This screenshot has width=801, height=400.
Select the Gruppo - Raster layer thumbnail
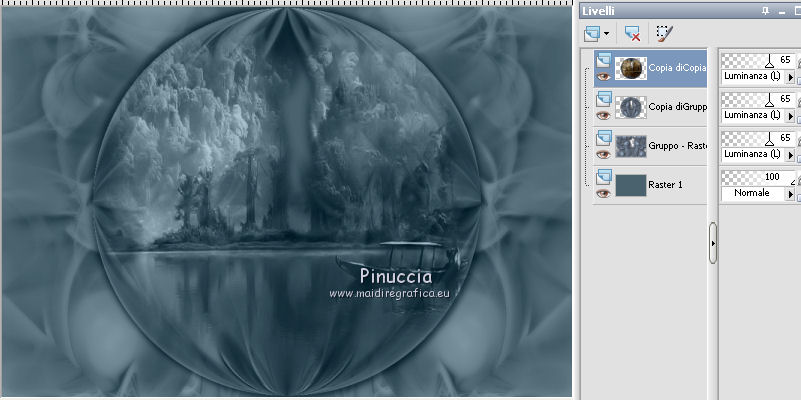pos(631,146)
